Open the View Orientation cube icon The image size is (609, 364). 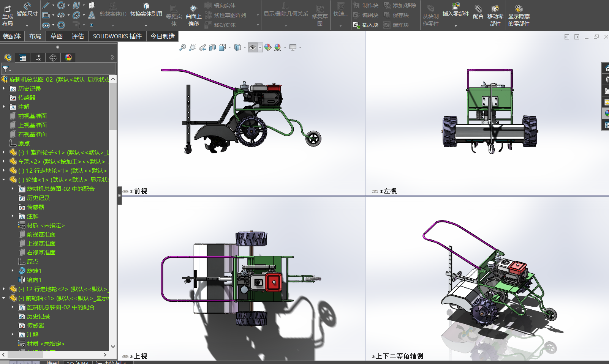click(222, 47)
